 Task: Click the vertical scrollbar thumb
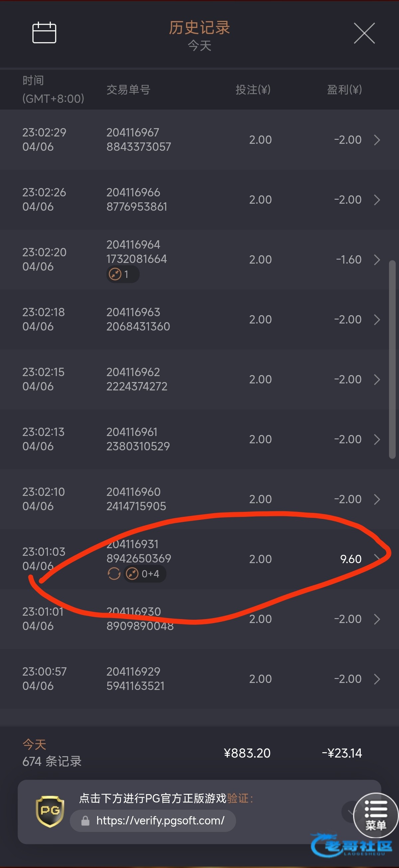(x=392, y=359)
